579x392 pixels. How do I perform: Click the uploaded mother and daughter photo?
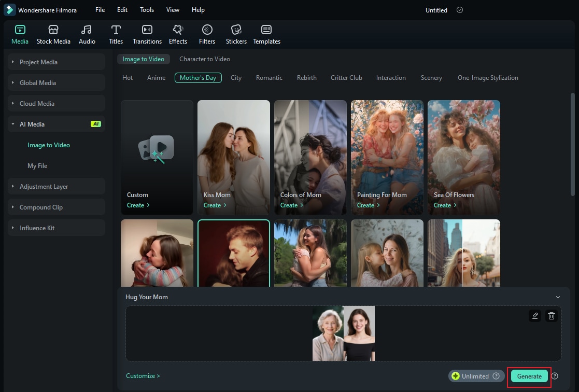tap(344, 333)
